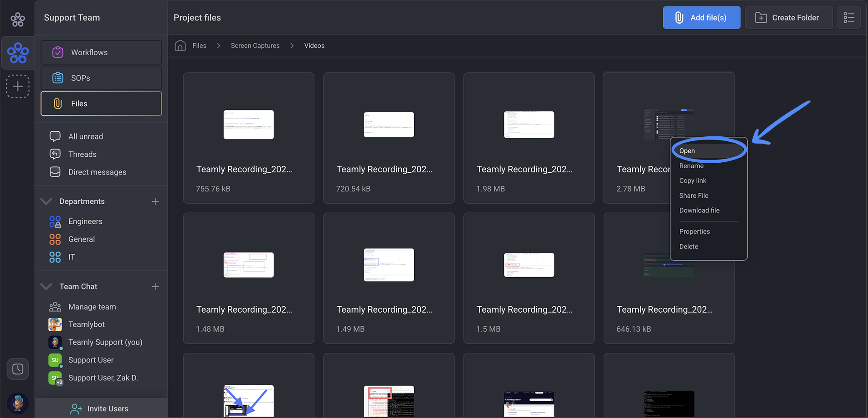Select the 646.13 kB recording file name
This screenshot has height=418, width=868.
(665, 310)
